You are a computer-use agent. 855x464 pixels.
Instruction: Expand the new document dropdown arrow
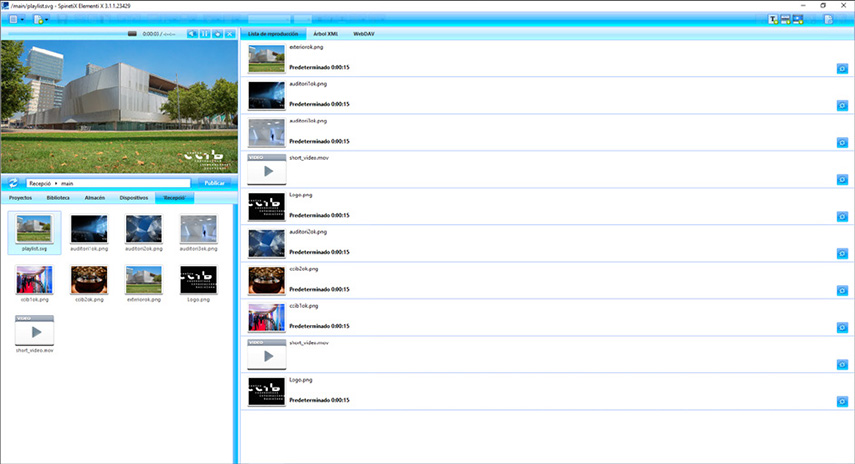point(46,20)
